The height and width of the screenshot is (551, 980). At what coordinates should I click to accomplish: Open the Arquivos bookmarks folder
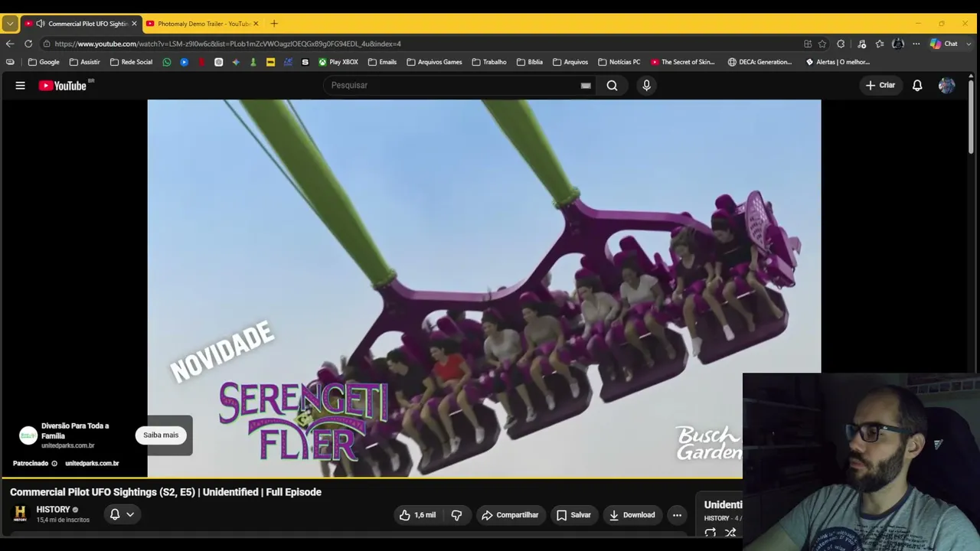570,62
